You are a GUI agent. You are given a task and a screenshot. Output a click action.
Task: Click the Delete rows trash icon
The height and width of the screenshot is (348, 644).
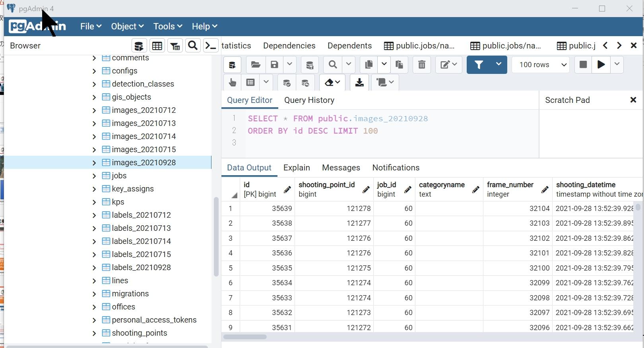tap(422, 65)
